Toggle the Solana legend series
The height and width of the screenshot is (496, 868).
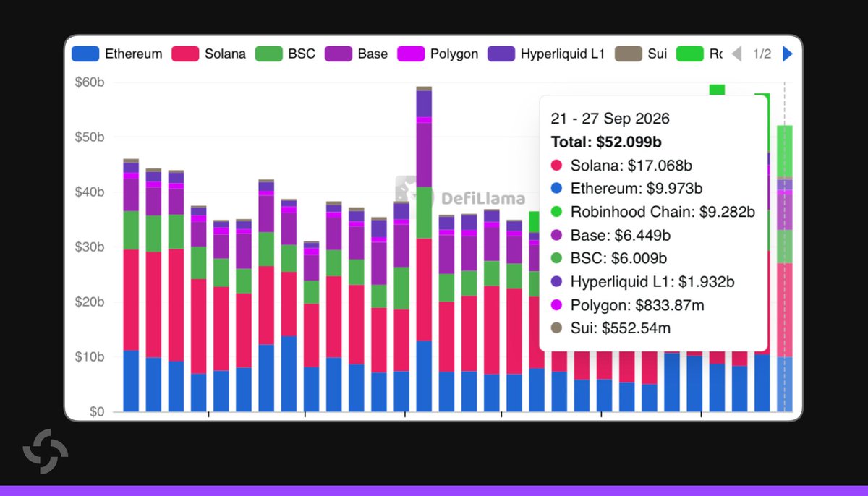pos(208,54)
